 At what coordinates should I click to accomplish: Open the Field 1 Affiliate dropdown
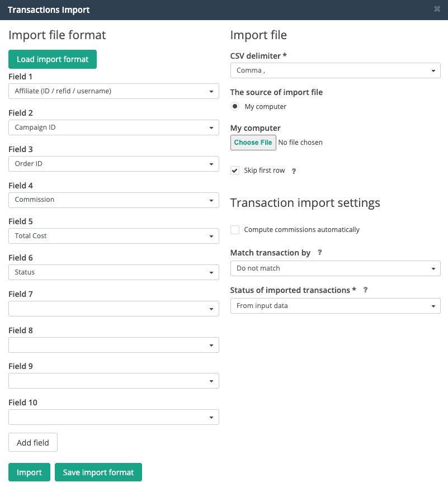[x=114, y=91]
